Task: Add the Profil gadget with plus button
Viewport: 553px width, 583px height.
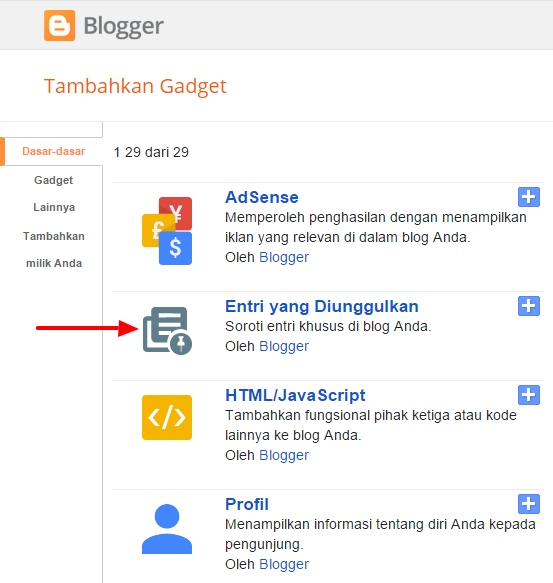Action: pyautogui.click(x=529, y=504)
